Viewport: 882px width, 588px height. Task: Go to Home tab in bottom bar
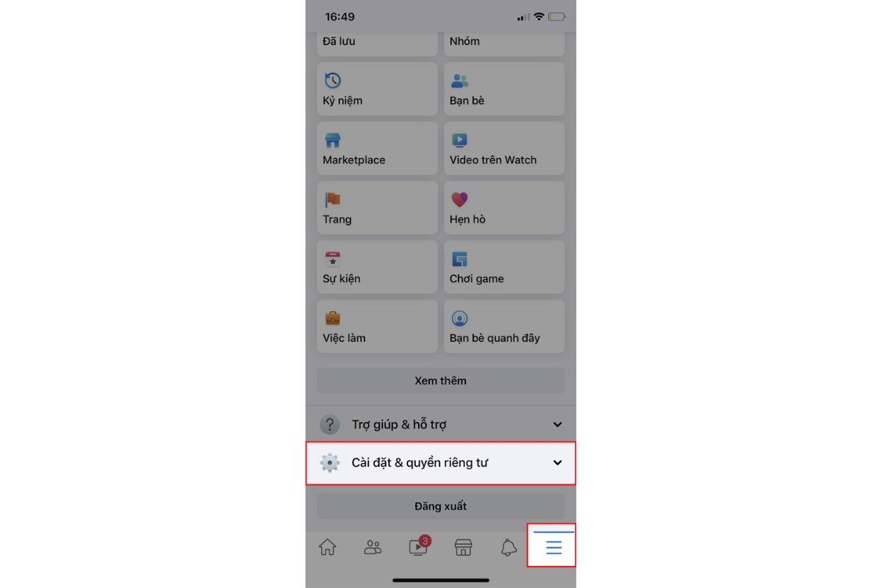pyautogui.click(x=327, y=548)
